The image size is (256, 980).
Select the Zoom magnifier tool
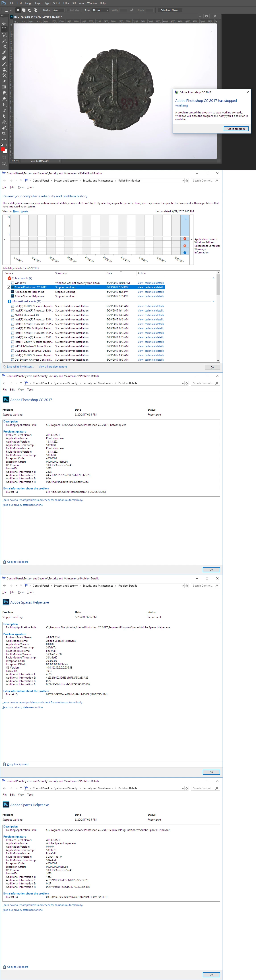click(x=4, y=134)
